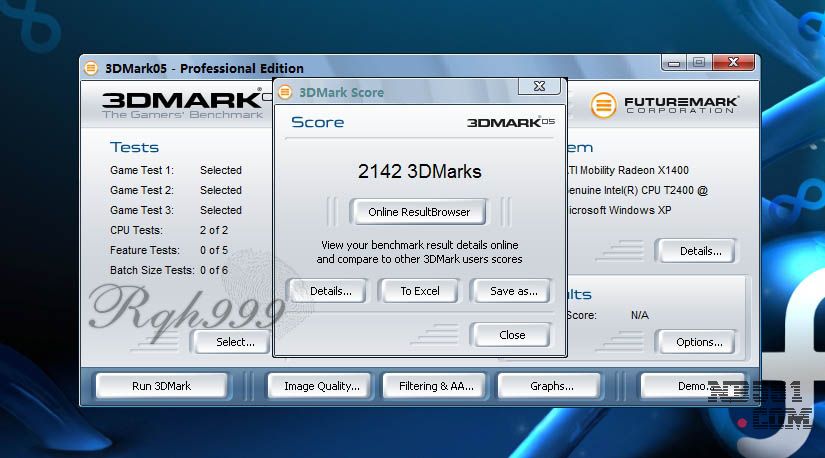Maximize the 3DMark05 Professional Edition window
Image resolution: width=825 pixels, height=458 pixels.
click(698, 62)
